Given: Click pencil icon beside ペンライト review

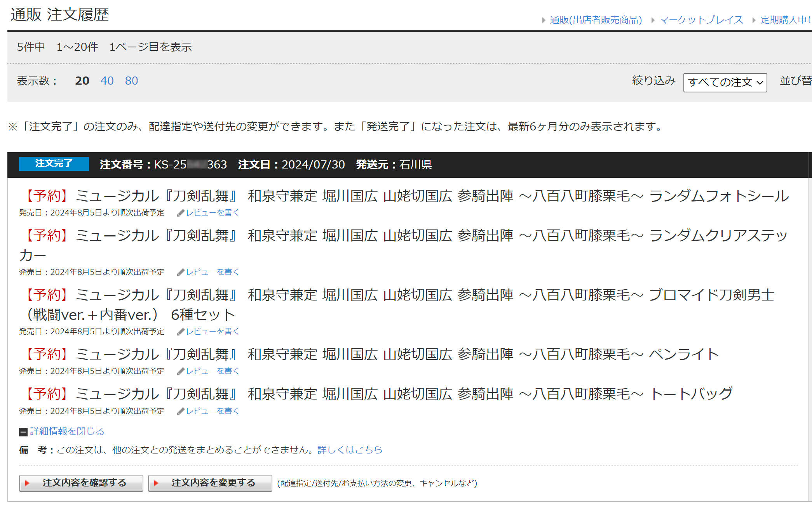Looking at the screenshot, I should [x=181, y=371].
